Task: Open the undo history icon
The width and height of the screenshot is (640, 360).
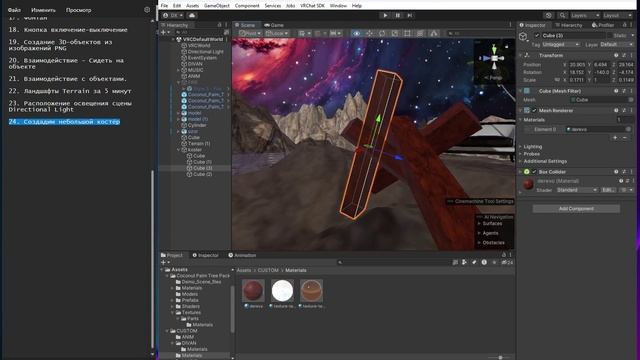Action: [548, 16]
